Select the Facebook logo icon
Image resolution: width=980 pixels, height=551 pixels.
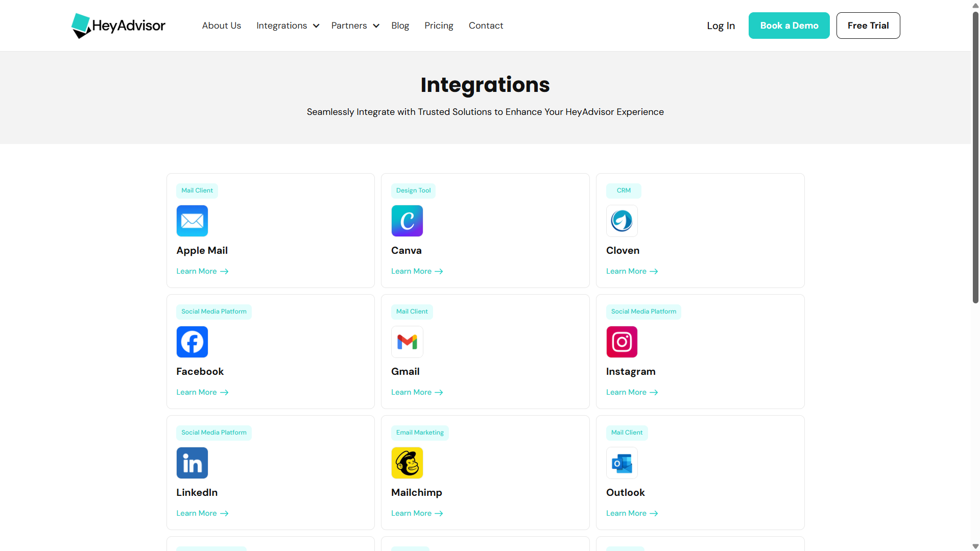pyautogui.click(x=192, y=342)
